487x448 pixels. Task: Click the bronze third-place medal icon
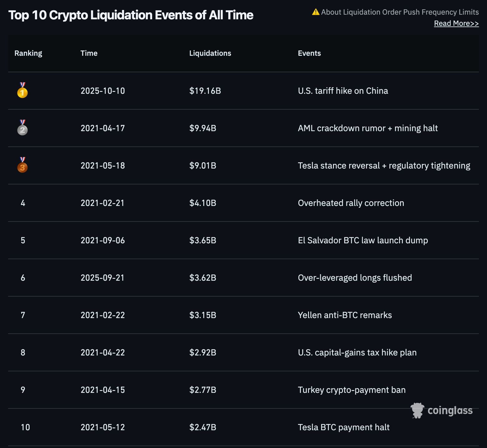click(22, 165)
